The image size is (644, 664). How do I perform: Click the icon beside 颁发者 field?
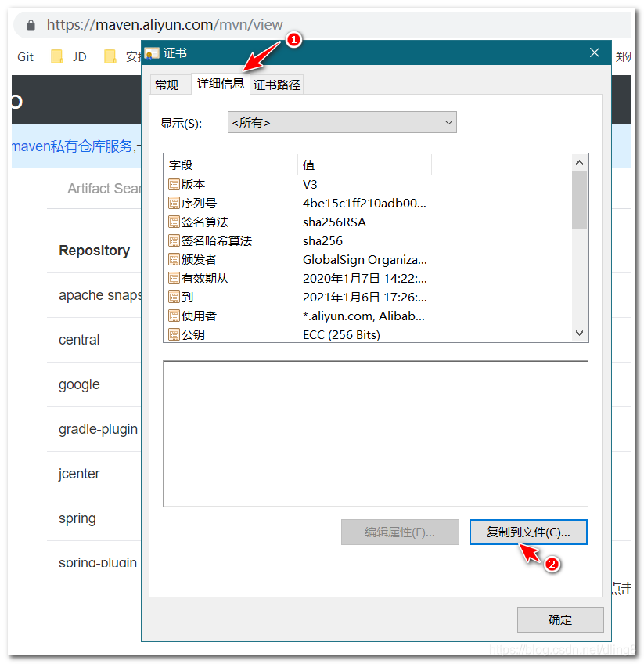(x=174, y=260)
